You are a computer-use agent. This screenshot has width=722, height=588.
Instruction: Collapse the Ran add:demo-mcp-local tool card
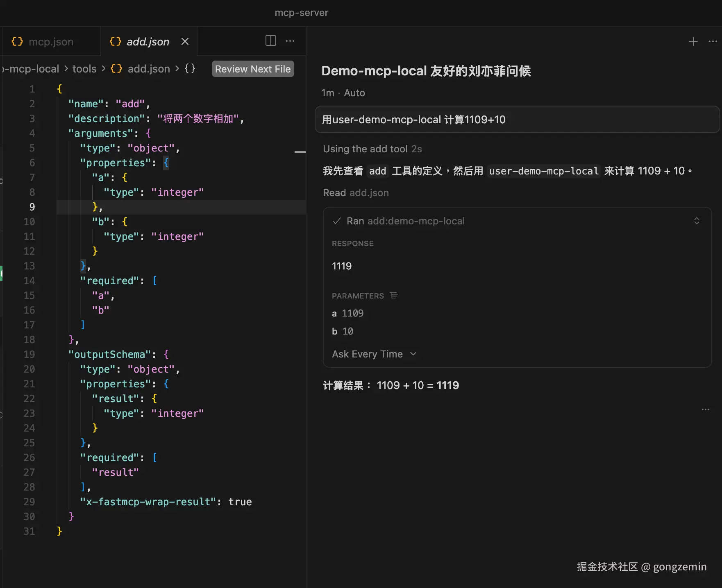click(x=696, y=221)
